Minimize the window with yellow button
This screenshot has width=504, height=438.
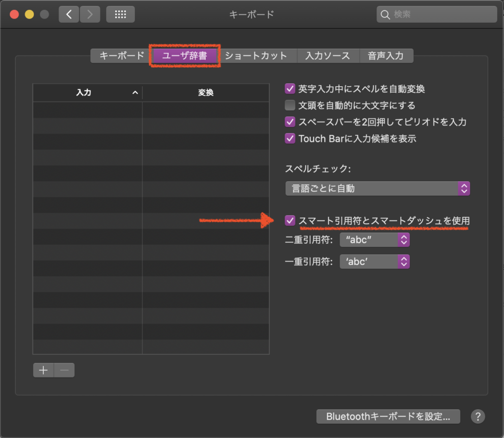29,14
